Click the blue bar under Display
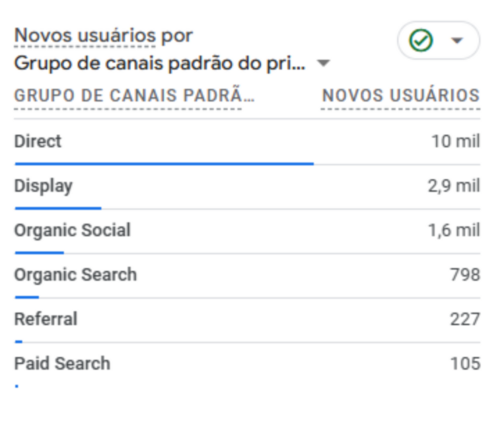504x446 pixels. coord(58,208)
